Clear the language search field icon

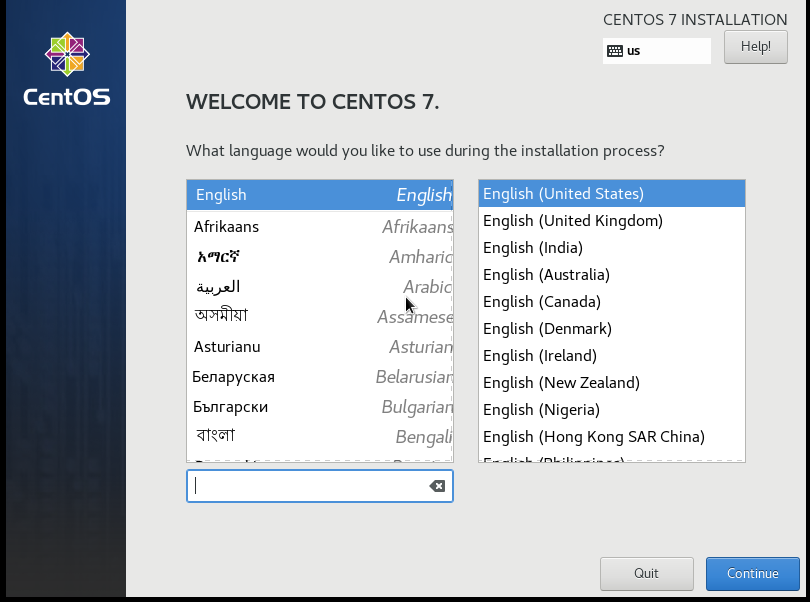437,486
